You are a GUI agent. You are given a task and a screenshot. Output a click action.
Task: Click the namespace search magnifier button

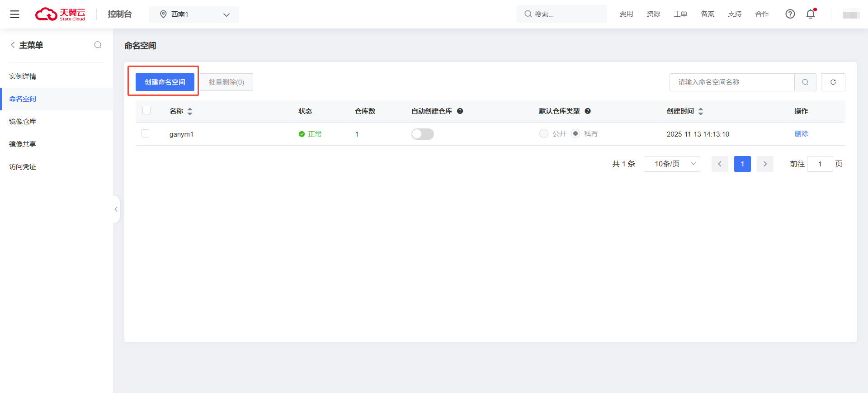[x=805, y=82]
